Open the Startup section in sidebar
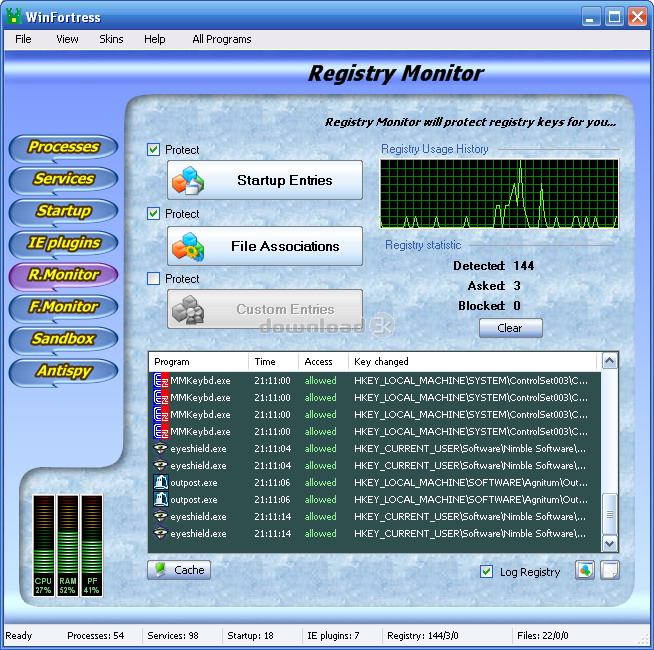Viewport: 654px width, 650px height. [x=63, y=211]
